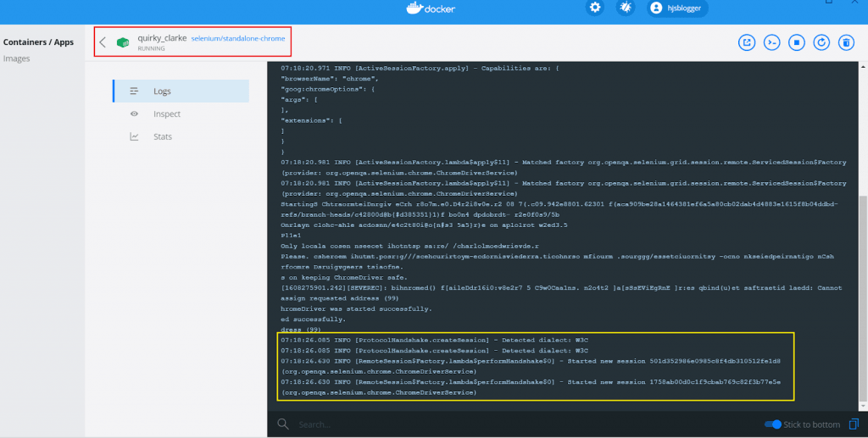Click '"browserName": "chrome",' log line
Screen dimensions: 868x438
coord(330,79)
